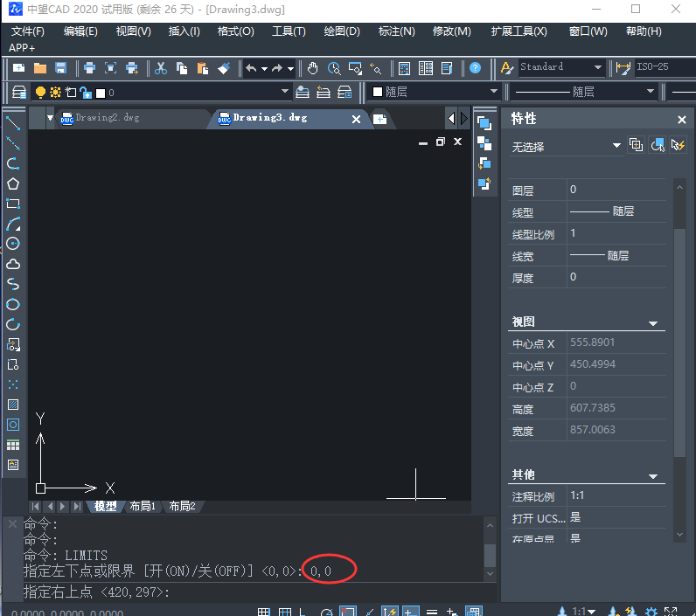
Task: Select the Hatch tool
Action: tap(13, 405)
